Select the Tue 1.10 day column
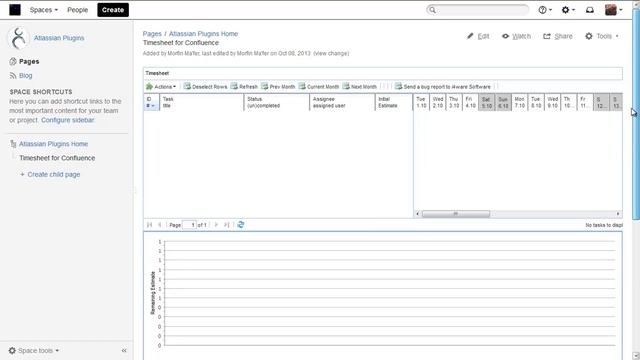640x360 pixels. (x=421, y=102)
